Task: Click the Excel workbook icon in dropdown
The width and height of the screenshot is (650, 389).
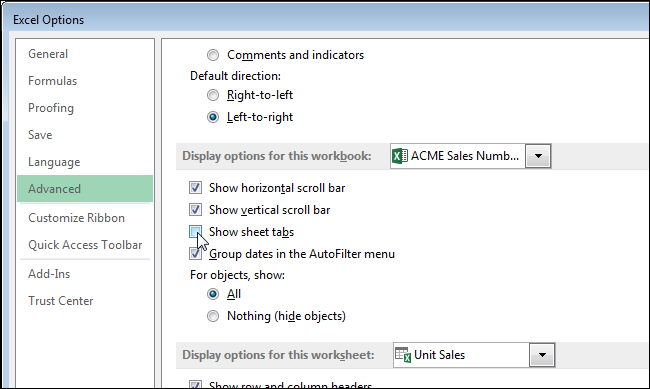Action: [400, 156]
